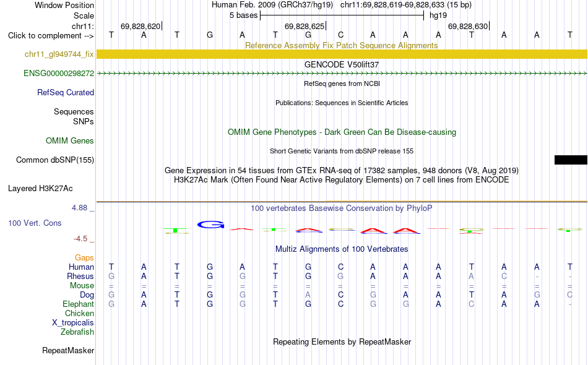This screenshot has height=365, width=588.
Task: Click the 69,828,620 position label
Action: coord(141,26)
